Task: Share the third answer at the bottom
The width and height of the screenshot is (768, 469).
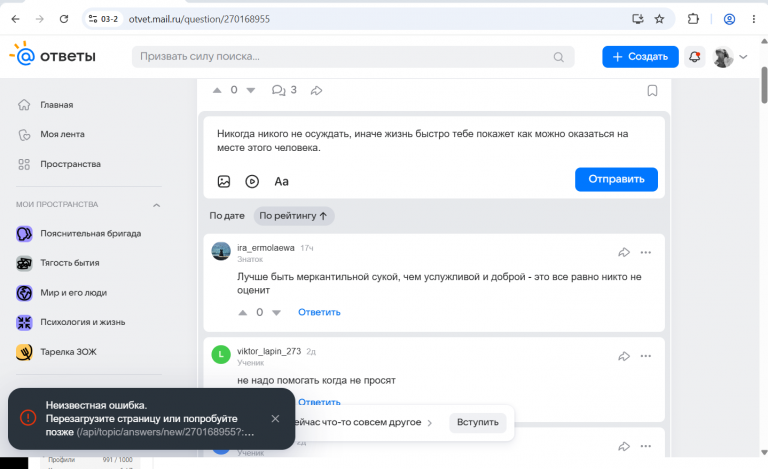Action: [624, 446]
